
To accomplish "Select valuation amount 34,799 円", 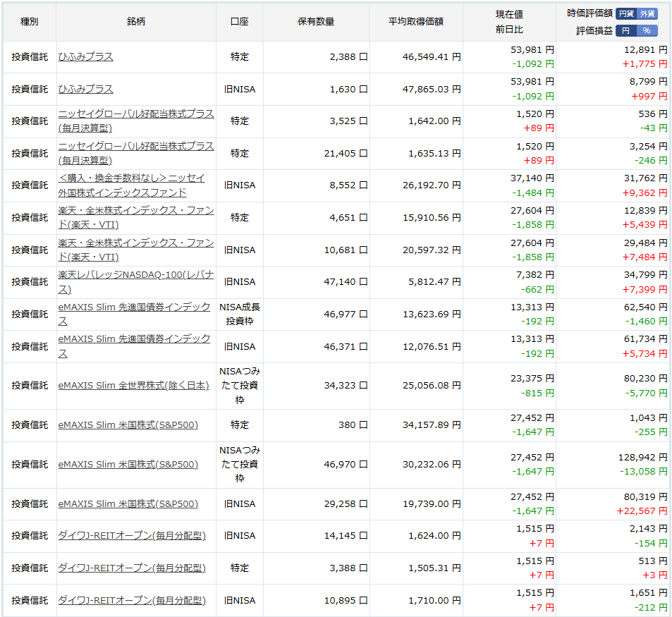I will (x=646, y=275).
